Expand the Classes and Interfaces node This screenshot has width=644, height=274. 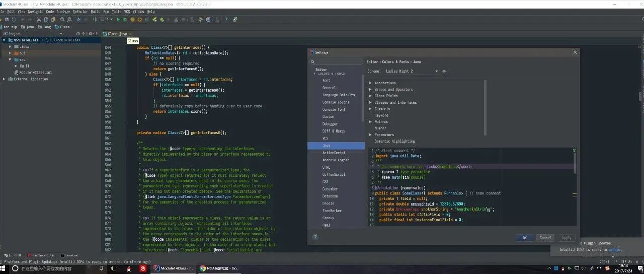(x=370, y=102)
